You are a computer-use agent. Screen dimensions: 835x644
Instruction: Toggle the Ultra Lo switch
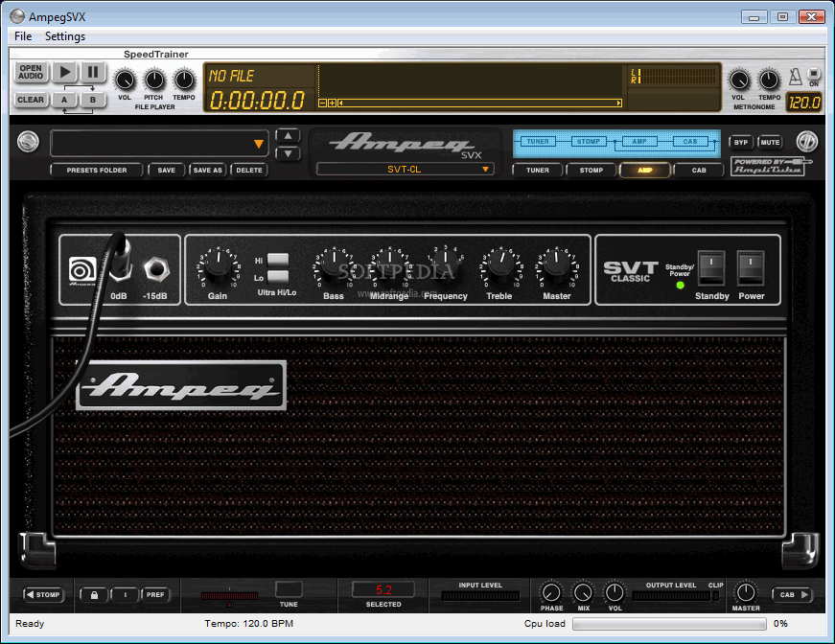[x=278, y=277]
